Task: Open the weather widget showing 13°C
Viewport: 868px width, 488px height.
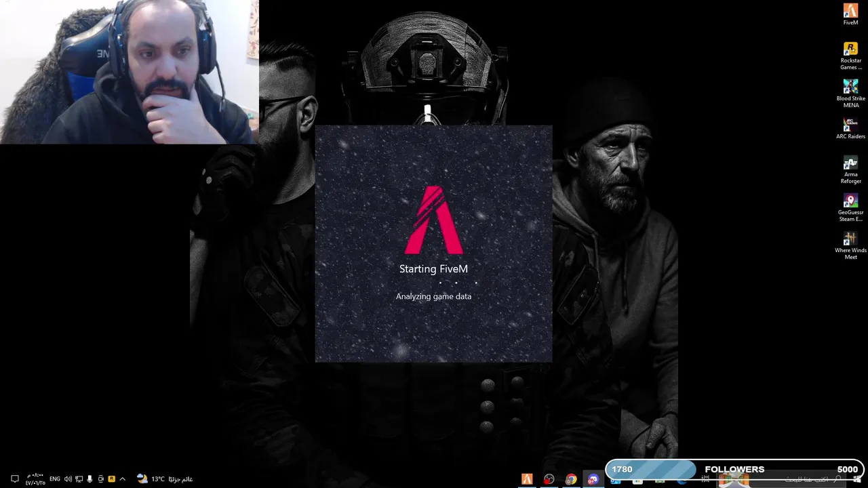Action: pos(165,479)
